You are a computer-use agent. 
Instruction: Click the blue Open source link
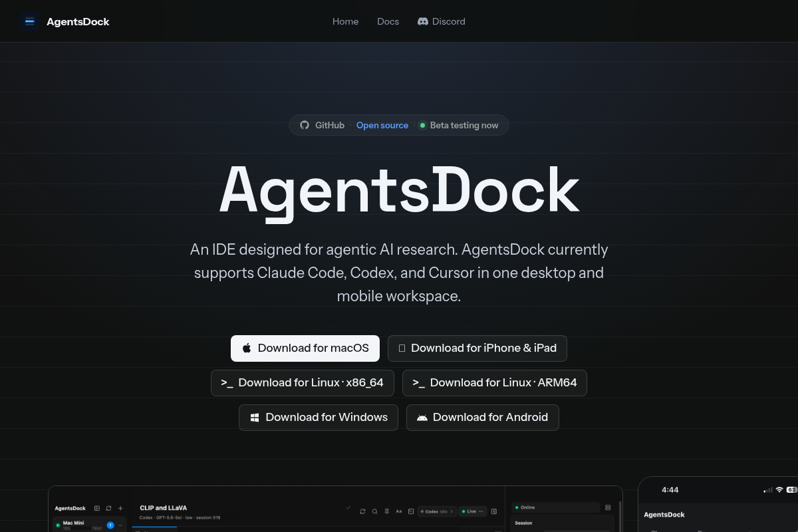pyautogui.click(x=382, y=125)
